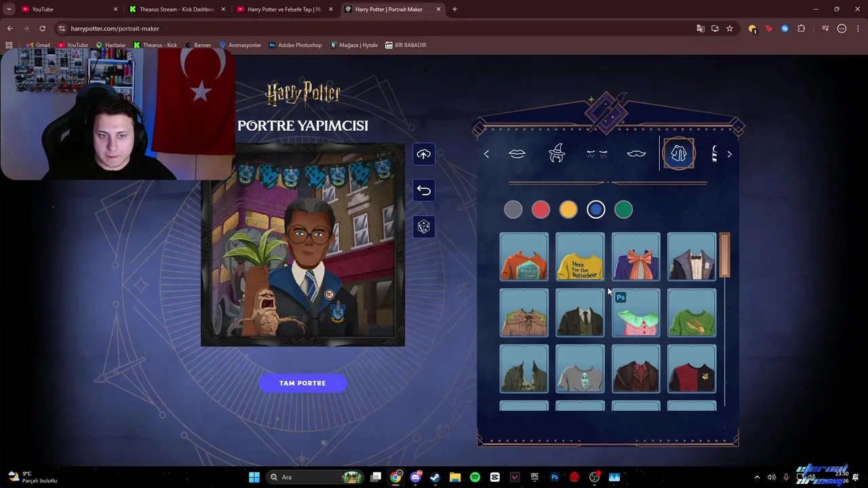Open the Chrome three-dot menu
868x488 pixels.
(x=858, y=28)
